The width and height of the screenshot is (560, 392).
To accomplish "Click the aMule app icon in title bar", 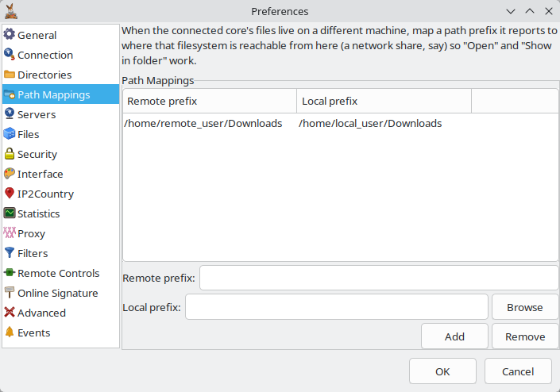I will coord(11,11).
